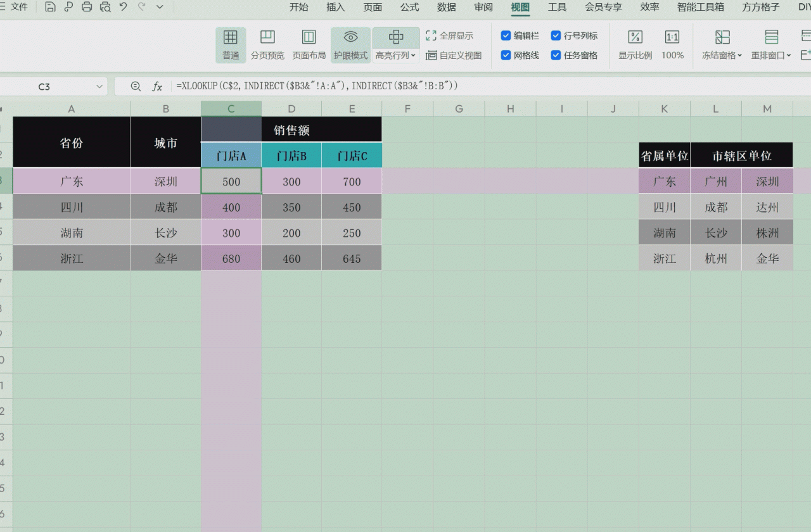Open the 页面 ribbon tab

[373, 7]
